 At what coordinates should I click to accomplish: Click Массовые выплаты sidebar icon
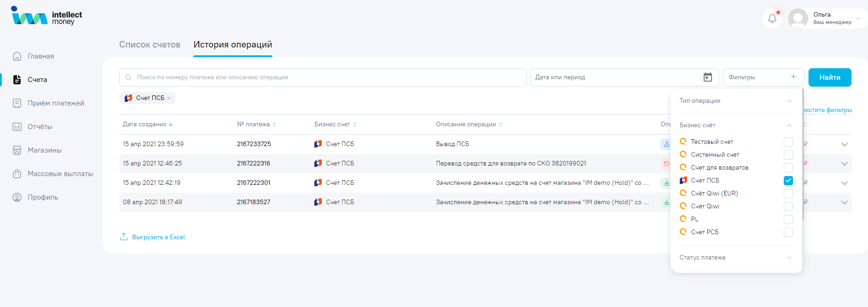pos(17,174)
